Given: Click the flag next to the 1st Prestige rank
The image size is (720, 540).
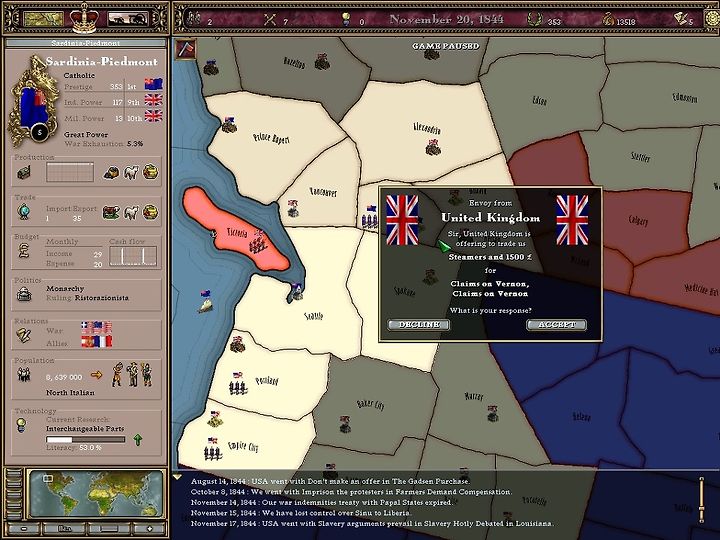Looking at the screenshot, I should [153, 84].
